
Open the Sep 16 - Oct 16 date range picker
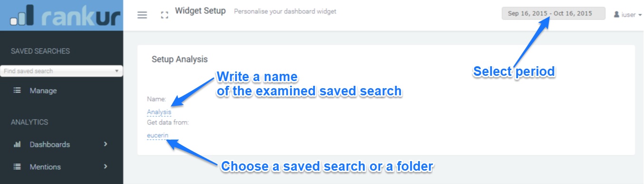554,14
